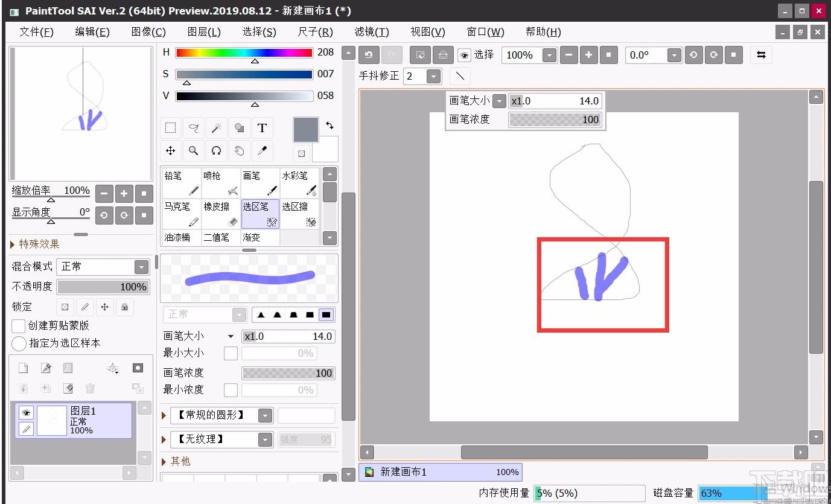The image size is (831, 504).
Task: Open the 【常规的圆形】 brush shape dropdown
Action: 265,415
